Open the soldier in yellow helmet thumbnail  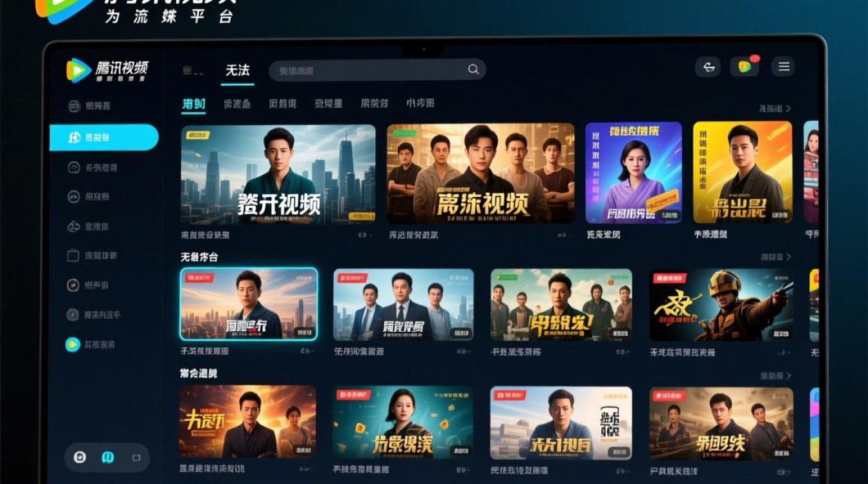coord(721,305)
